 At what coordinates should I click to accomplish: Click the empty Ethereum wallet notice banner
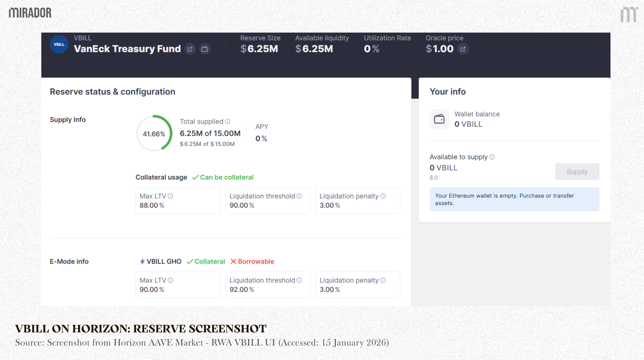pyautogui.click(x=514, y=199)
